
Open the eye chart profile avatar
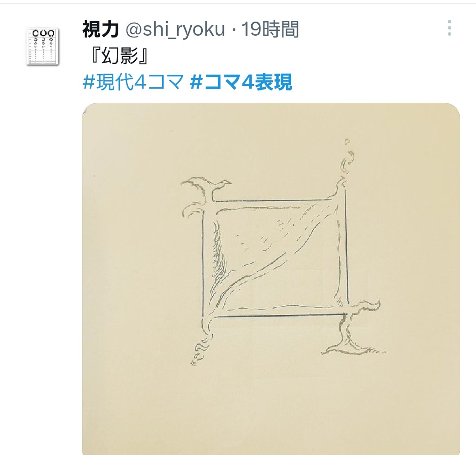42,46
